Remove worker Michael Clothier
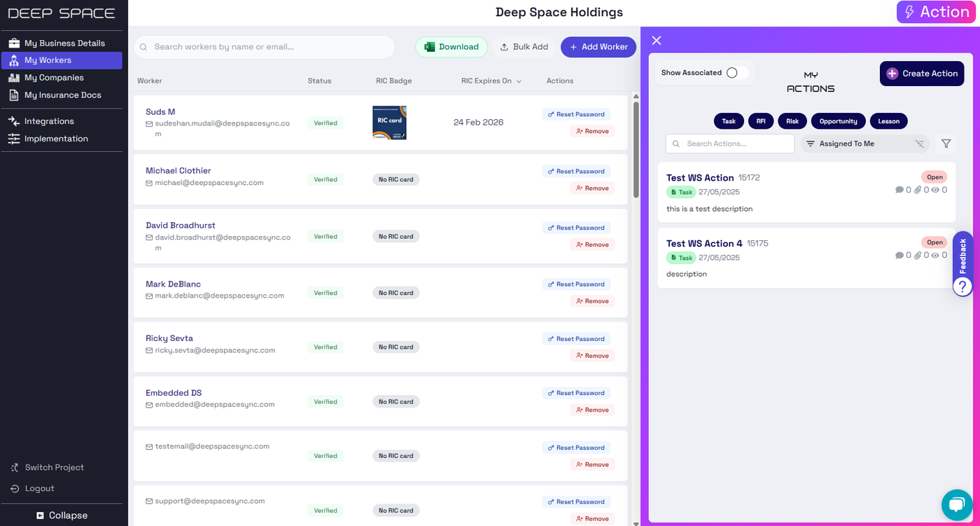Viewport: 980px width, 526px height. [592, 188]
